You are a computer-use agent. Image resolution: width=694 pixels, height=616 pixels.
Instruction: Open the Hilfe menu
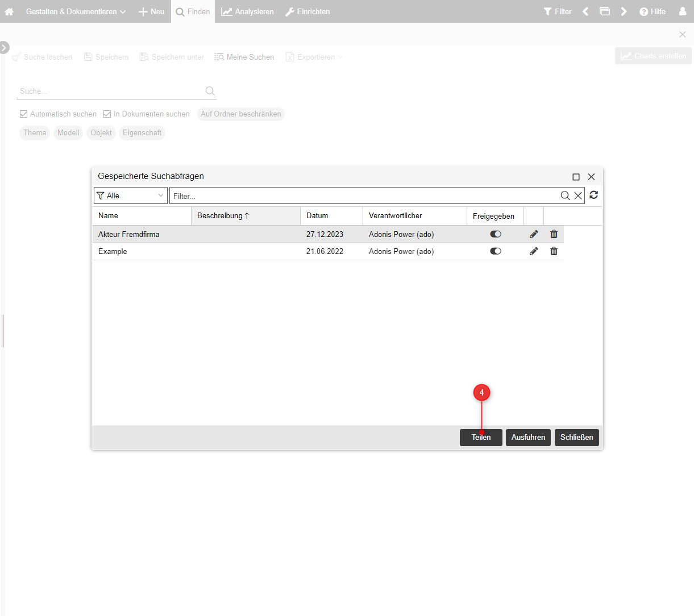tap(653, 11)
